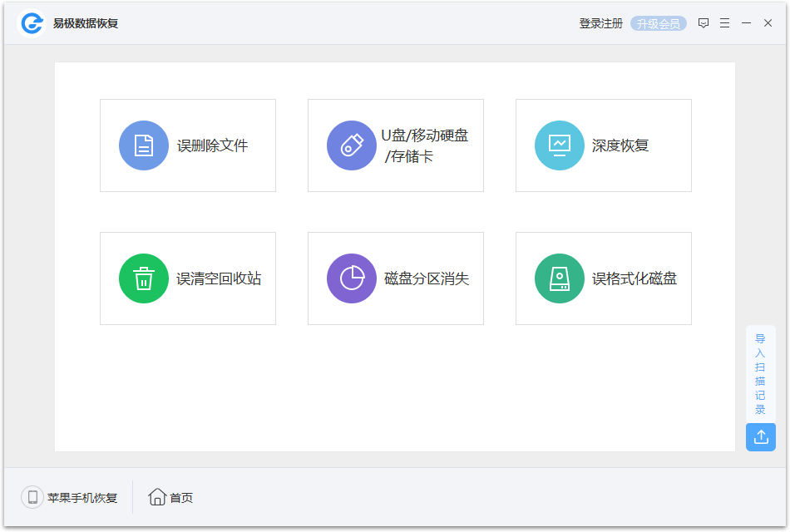Image resolution: width=790 pixels, height=532 pixels.
Task: Click the 易极数据恢复 app logo
Action: tap(32, 22)
